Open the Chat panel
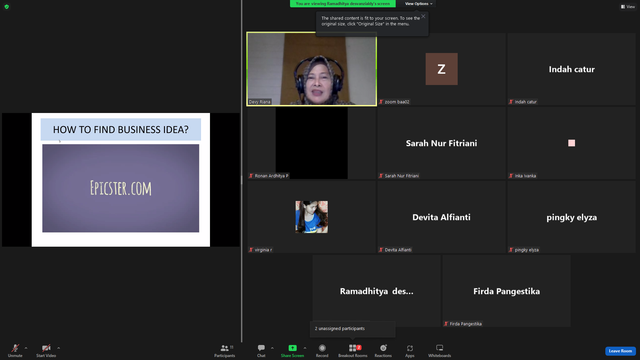 (x=261, y=350)
